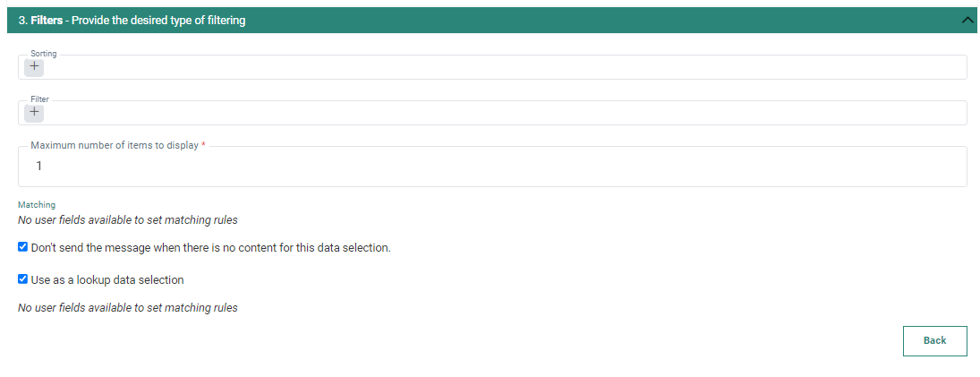Click the 'Maximum number of items to display' label
This screenshot has height=377, width=980.
115,145
